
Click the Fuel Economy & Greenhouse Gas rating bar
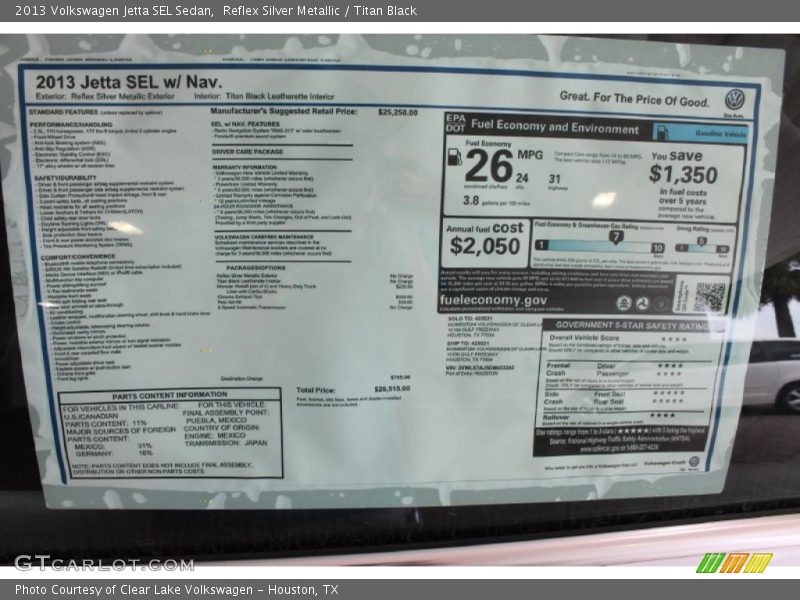point(599,245)
